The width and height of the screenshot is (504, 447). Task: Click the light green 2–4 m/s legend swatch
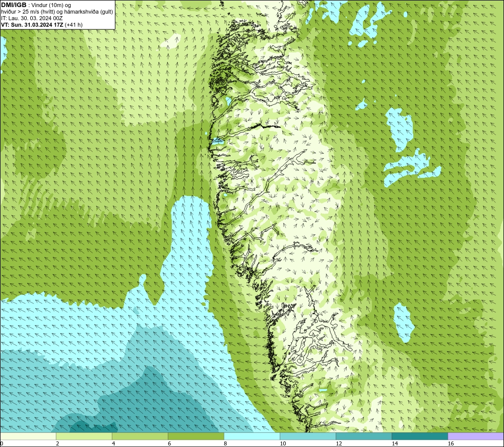[x=84, y=436]
